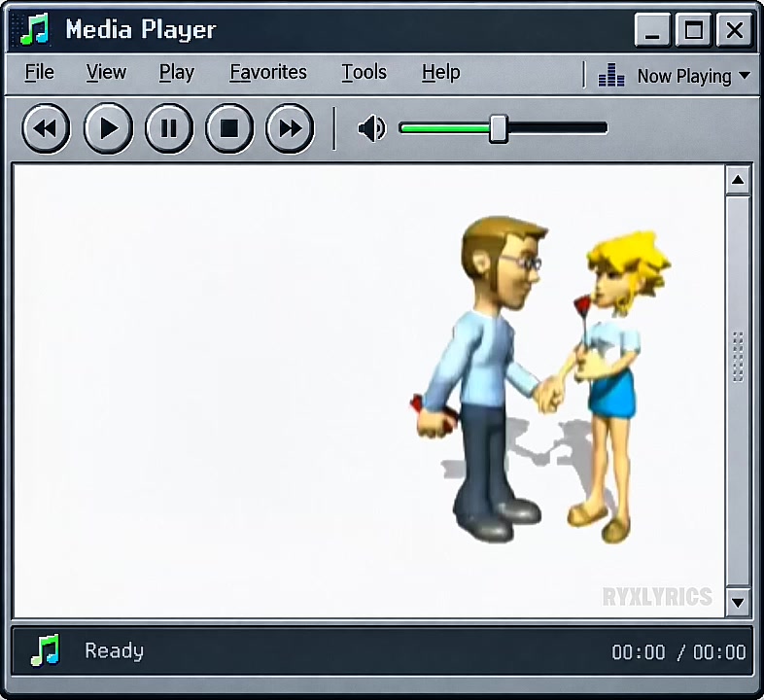
Task: Click the volume slider handle
Action: [498, 128]
